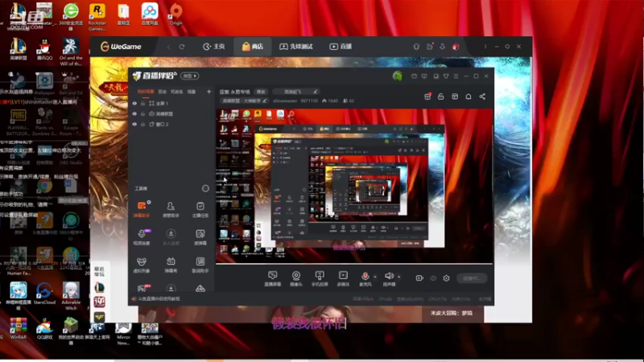
Task: Open the Rockstar Games desktop shortcut
Action: click(97, 16)
